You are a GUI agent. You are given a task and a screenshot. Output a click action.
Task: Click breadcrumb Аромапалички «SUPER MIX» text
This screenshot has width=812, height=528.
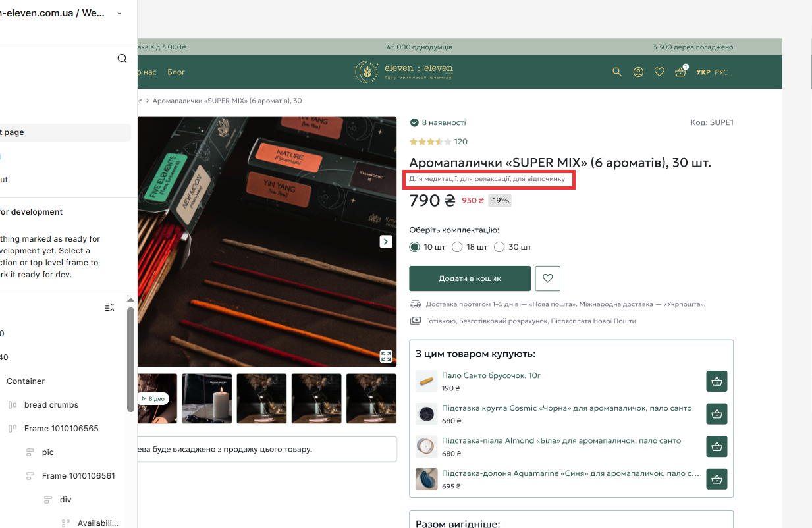227,101
